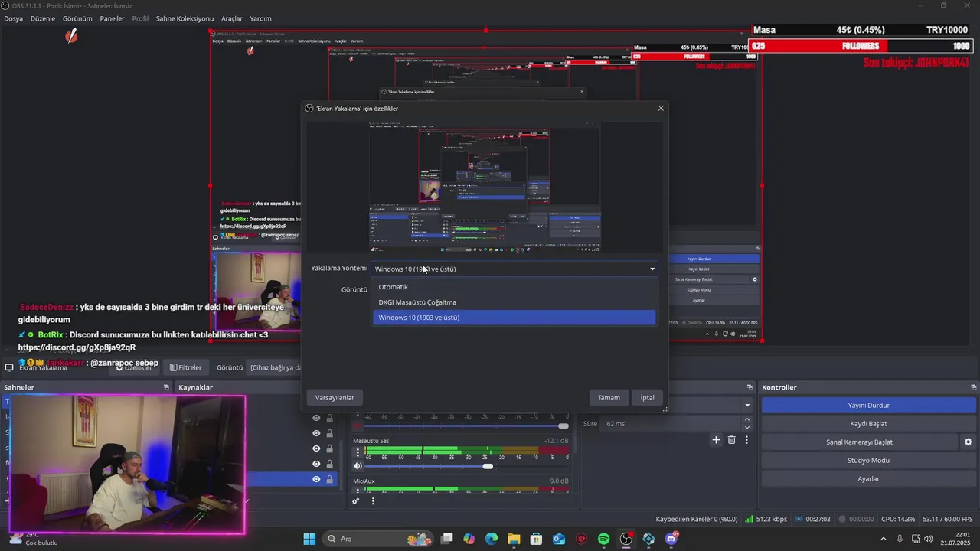The height and width of the screenshot is (551, 980).
Task: Open Ayarlar settings button
Action: pos(869,478)
